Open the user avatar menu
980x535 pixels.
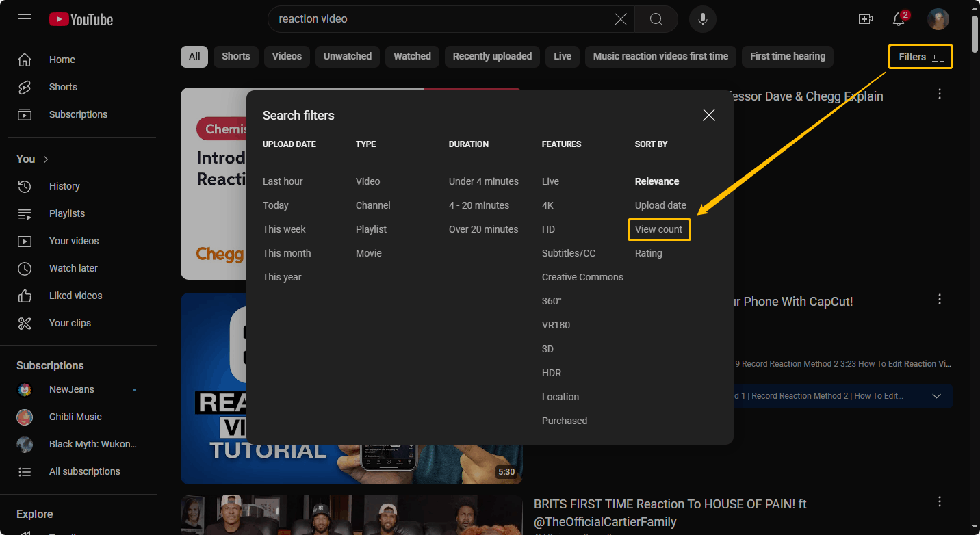coord(938,19)
